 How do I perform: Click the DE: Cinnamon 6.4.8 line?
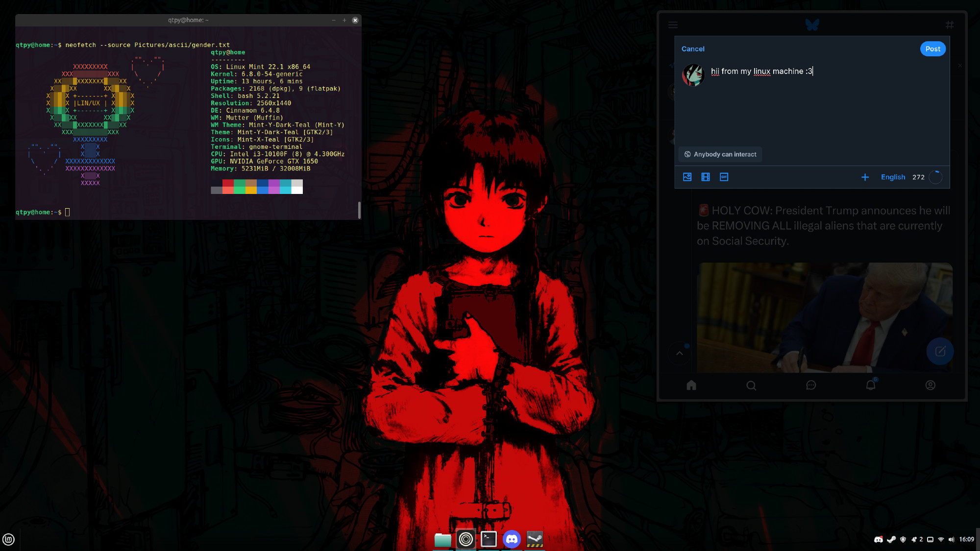coord(245,111)
